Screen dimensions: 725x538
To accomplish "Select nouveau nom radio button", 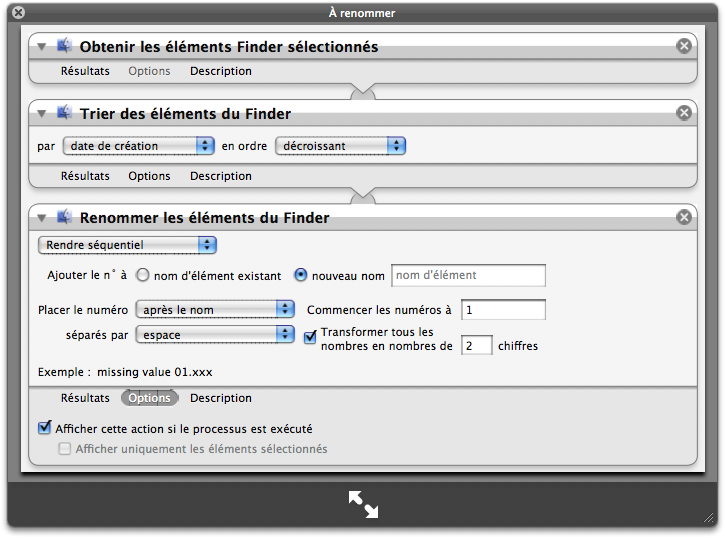I will 301,275.
